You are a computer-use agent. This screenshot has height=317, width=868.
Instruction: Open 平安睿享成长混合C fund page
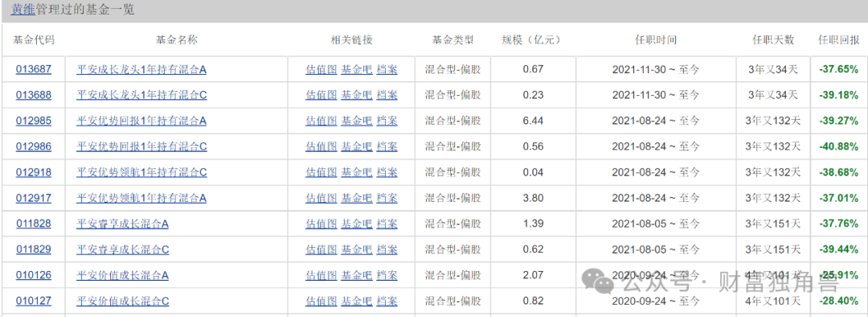pos(123,249)
